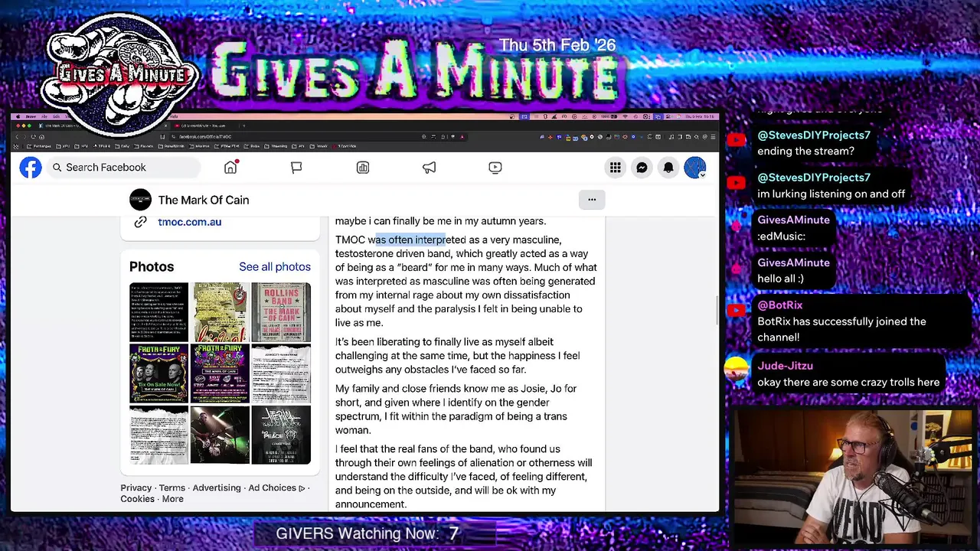Open the Ad Center megaphone icon
The width and height of the screenshot is (980, 551).
429,167
